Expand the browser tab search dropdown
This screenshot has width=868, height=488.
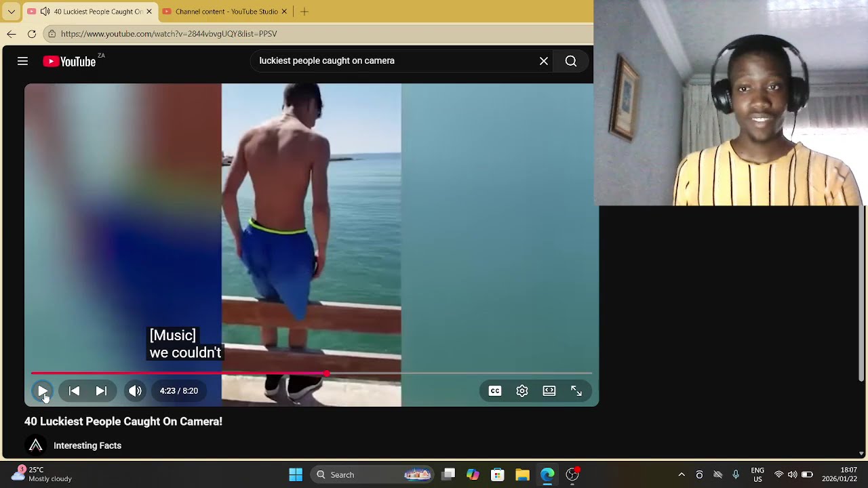click(x=11, y=12)
